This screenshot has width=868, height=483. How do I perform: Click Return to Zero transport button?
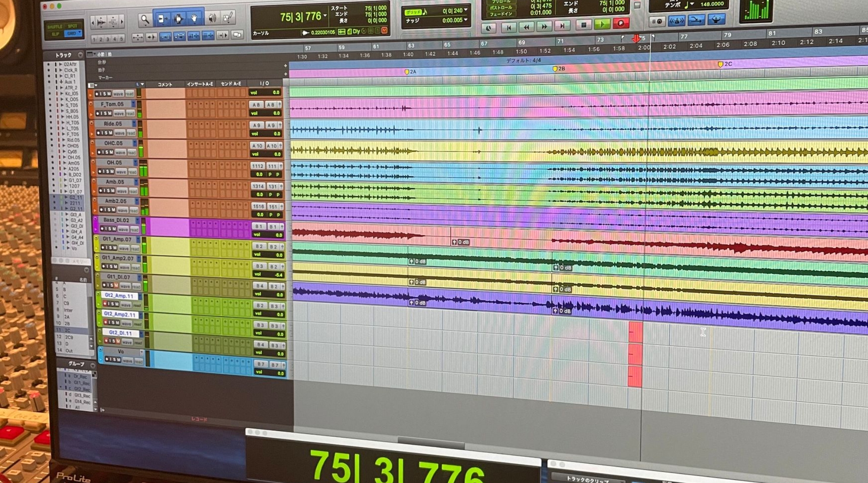click(x=509, y=27)
